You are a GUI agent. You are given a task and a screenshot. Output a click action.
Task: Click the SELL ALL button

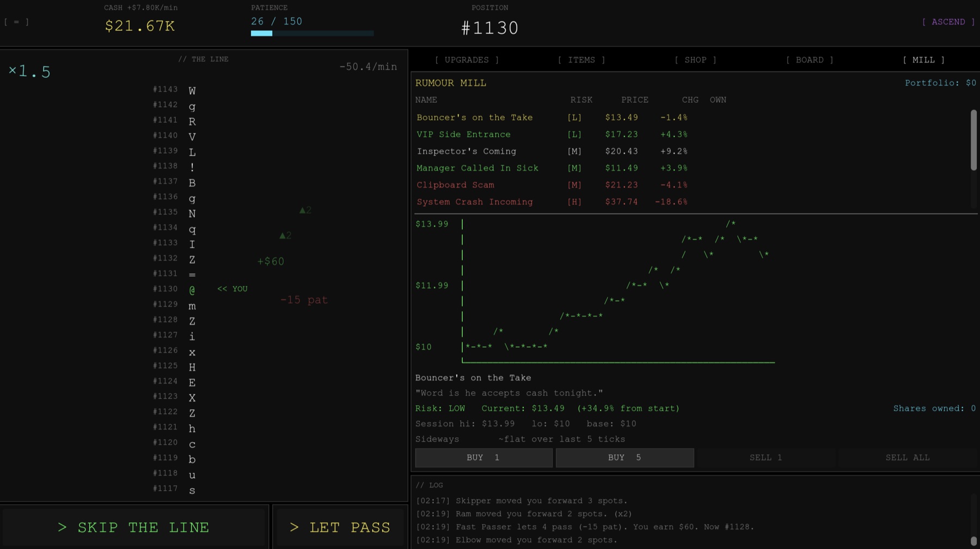click(x=907, y=458)
